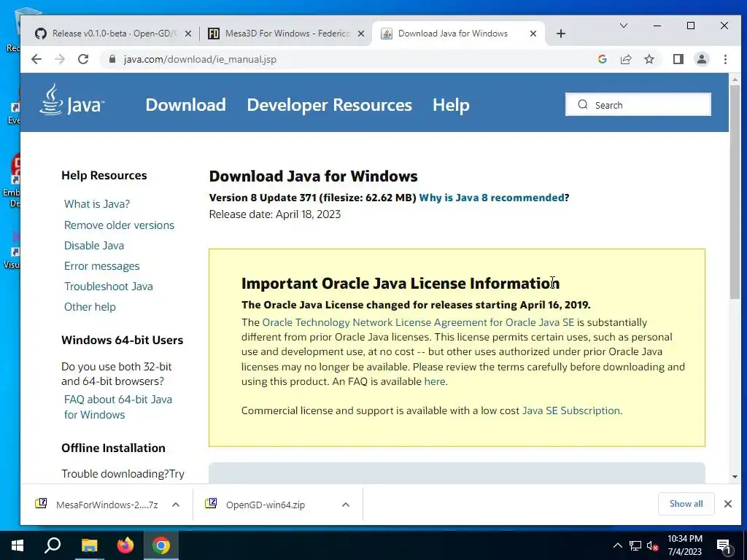Image resolution: width=747 pixels, height=560 pixels.
Task: Click the search magnifier icon in Java header
Action: pos(583,105)
